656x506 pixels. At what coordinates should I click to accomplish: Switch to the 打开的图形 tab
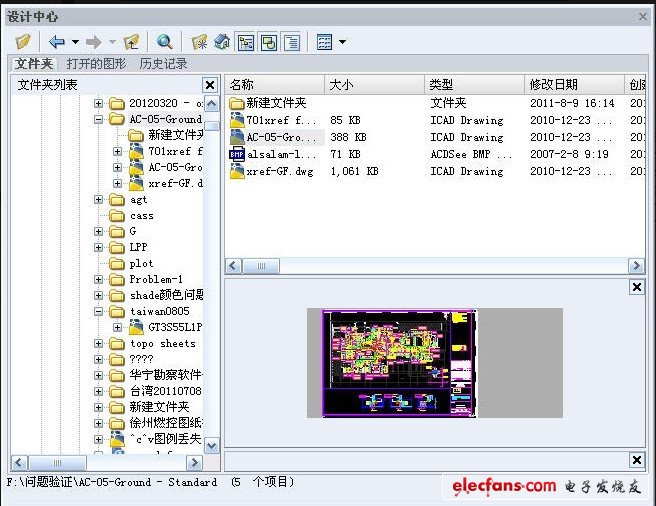(x=99, y=64)
